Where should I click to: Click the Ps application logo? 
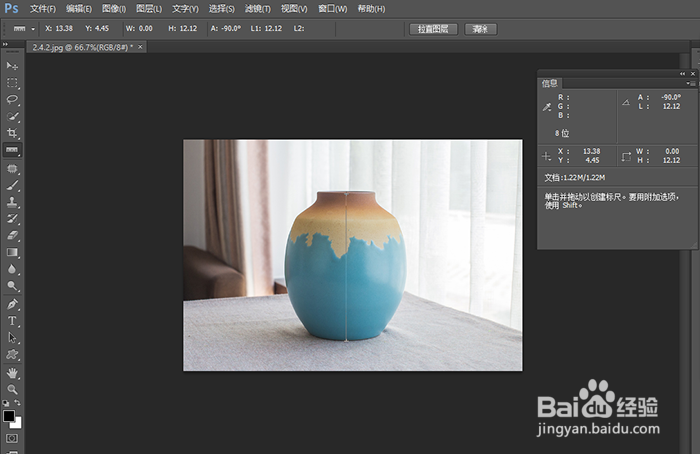coord(12,8)
